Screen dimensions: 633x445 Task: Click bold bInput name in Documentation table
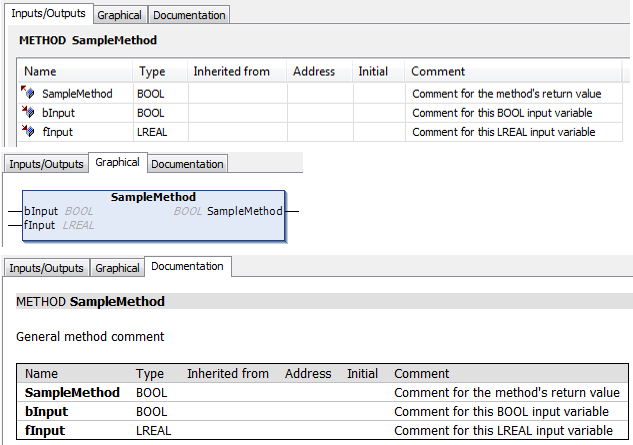(46, 411)
